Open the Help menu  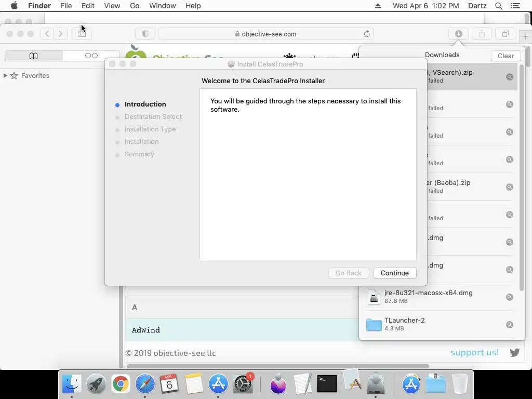[x=193, y=6]
